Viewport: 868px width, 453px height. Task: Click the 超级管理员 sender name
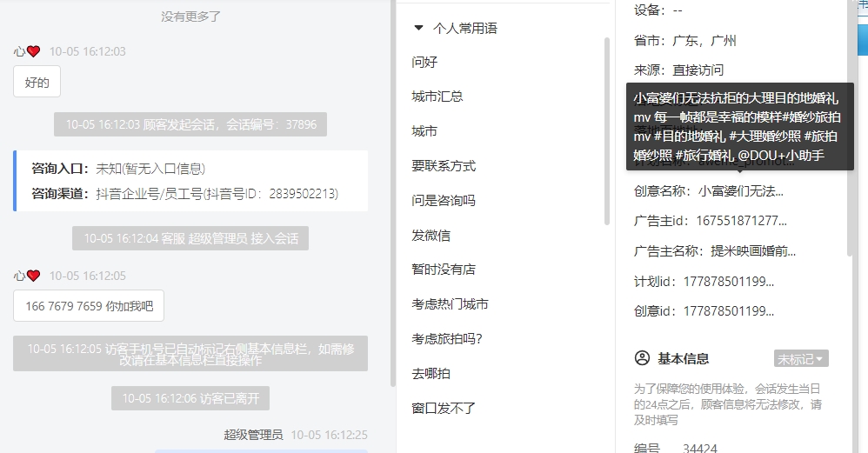coord(253,435)
